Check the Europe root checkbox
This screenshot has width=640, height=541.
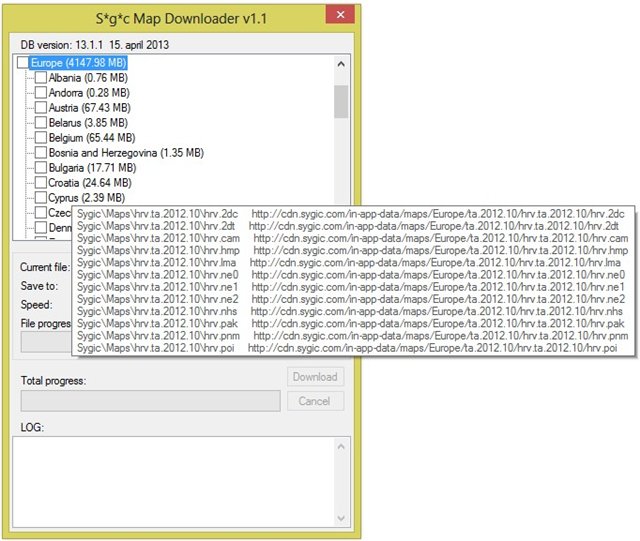tap(23, 63)
